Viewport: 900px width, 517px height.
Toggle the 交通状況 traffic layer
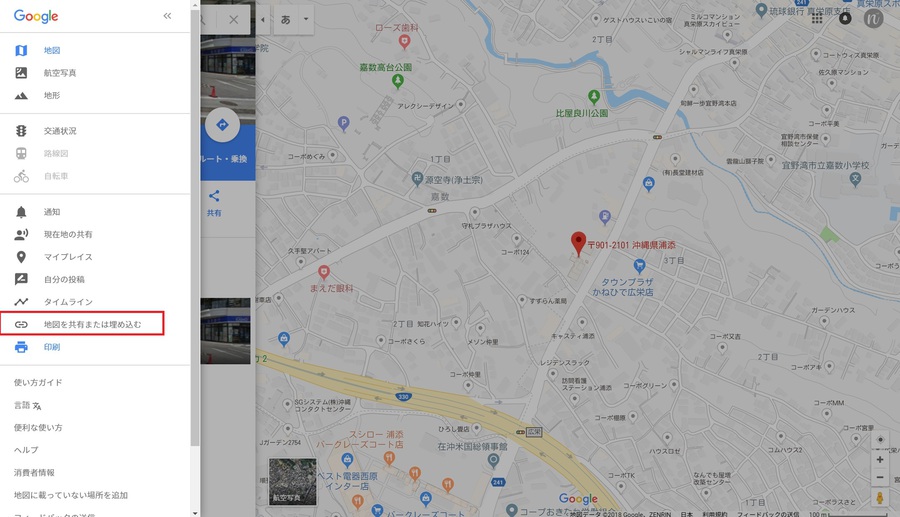click(x=60, y=131)
